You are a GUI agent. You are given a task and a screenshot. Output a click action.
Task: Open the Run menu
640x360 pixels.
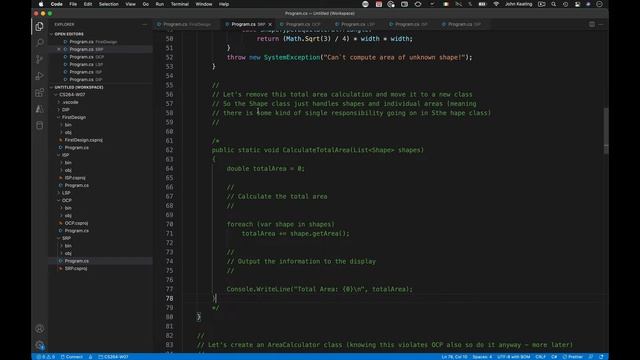point(160,4)
